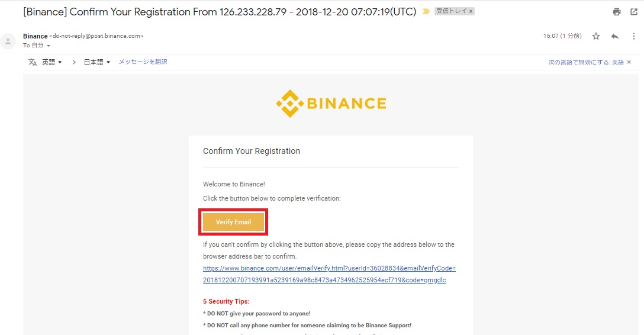The image size is (644, 335).
Task: Remove the 受信トレイ label with the x
Action: click(x=471, y=11)
